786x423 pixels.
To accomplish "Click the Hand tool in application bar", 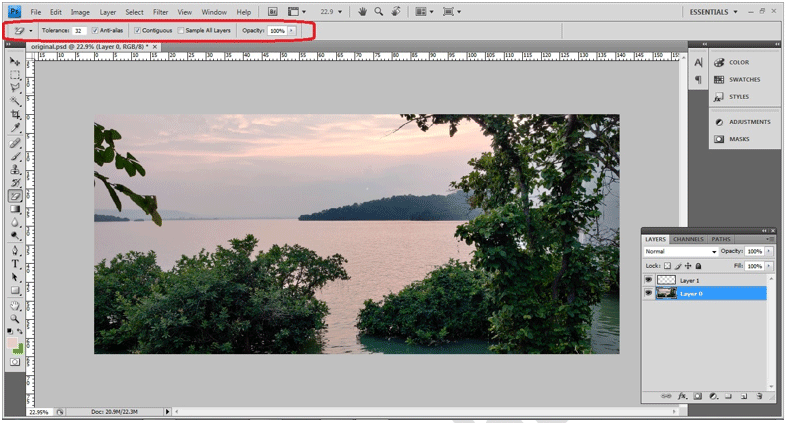I will pos(362,12).
